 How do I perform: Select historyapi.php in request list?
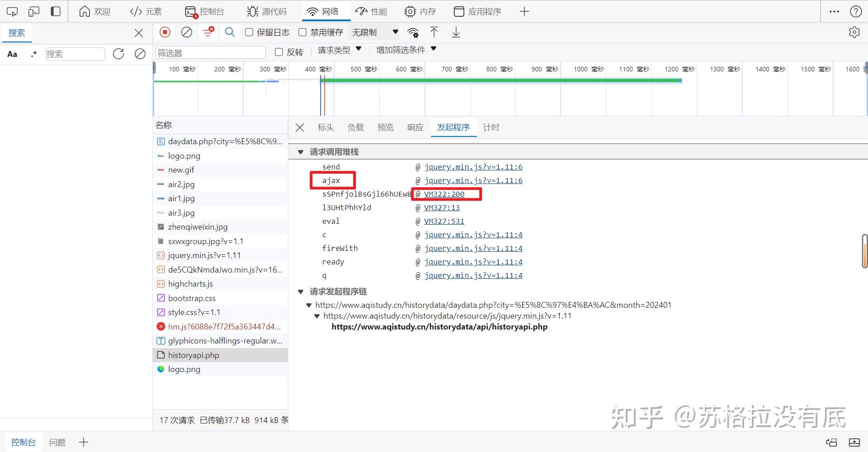point(193,355)
